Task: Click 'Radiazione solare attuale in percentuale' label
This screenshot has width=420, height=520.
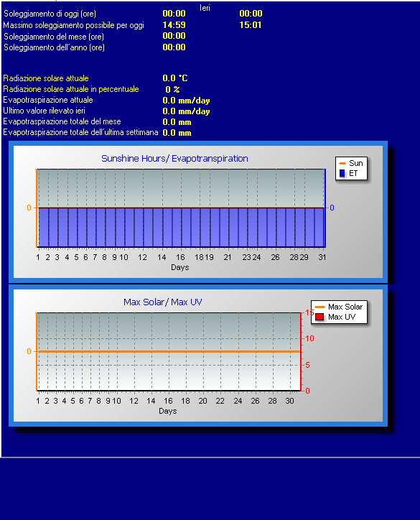Action: (x=71, y=89)
